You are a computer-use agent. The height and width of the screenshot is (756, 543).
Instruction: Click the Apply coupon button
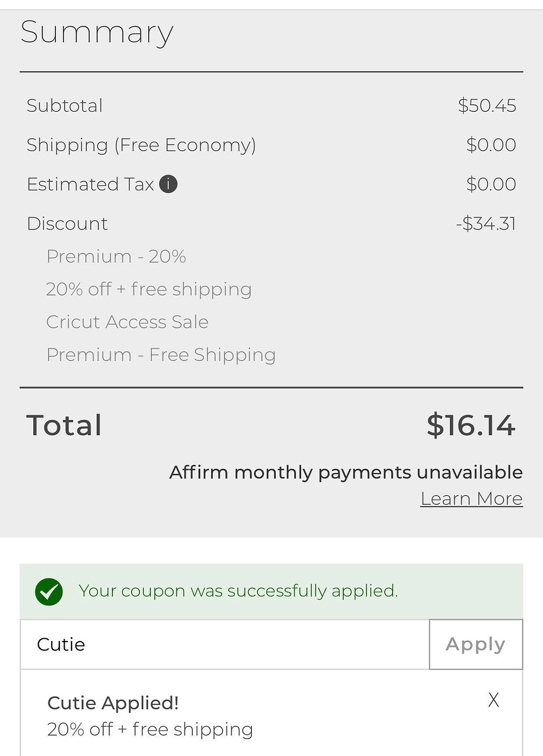(476, 644)
